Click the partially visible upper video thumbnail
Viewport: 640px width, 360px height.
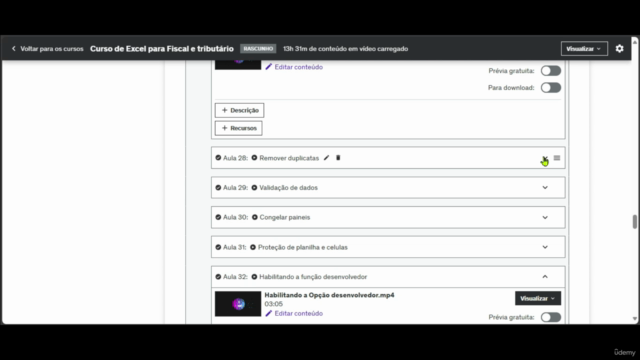[238, 64]
